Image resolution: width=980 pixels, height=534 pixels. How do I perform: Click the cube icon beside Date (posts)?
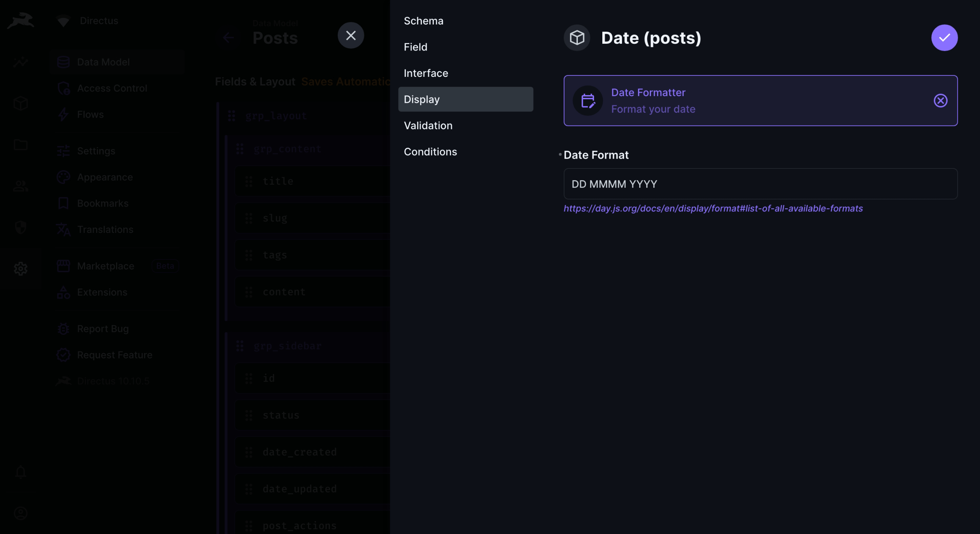[577, 38]
